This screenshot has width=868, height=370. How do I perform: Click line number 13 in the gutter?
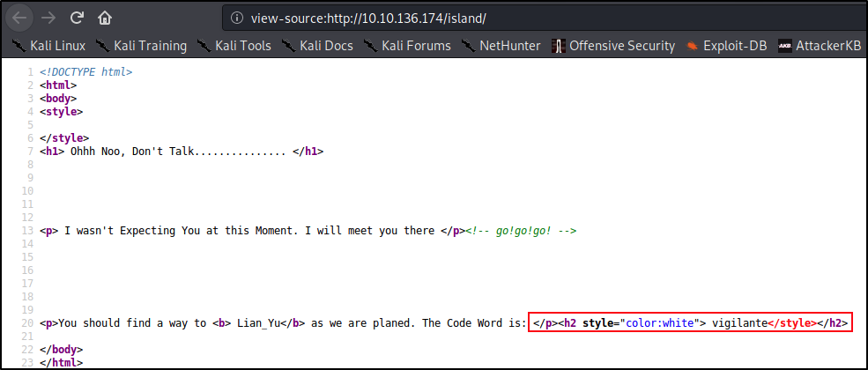(x=28, y=231)
